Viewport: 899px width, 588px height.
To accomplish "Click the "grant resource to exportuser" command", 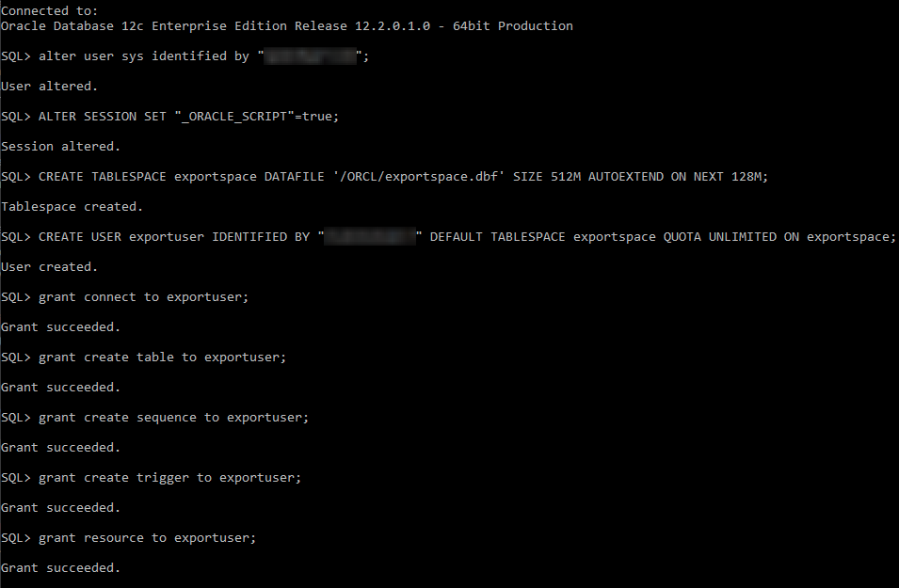I will point(148,537).
